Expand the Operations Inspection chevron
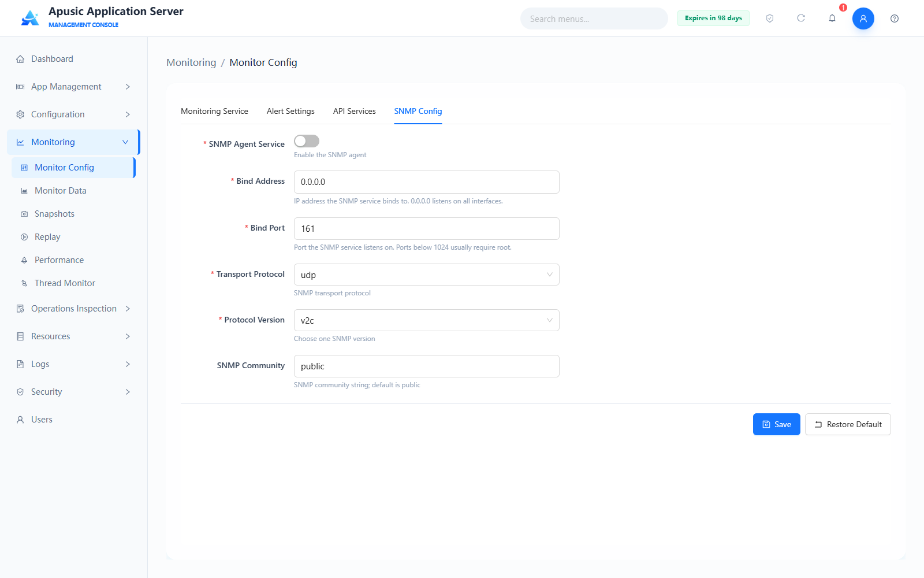924x578 pixels. point(128,309)
